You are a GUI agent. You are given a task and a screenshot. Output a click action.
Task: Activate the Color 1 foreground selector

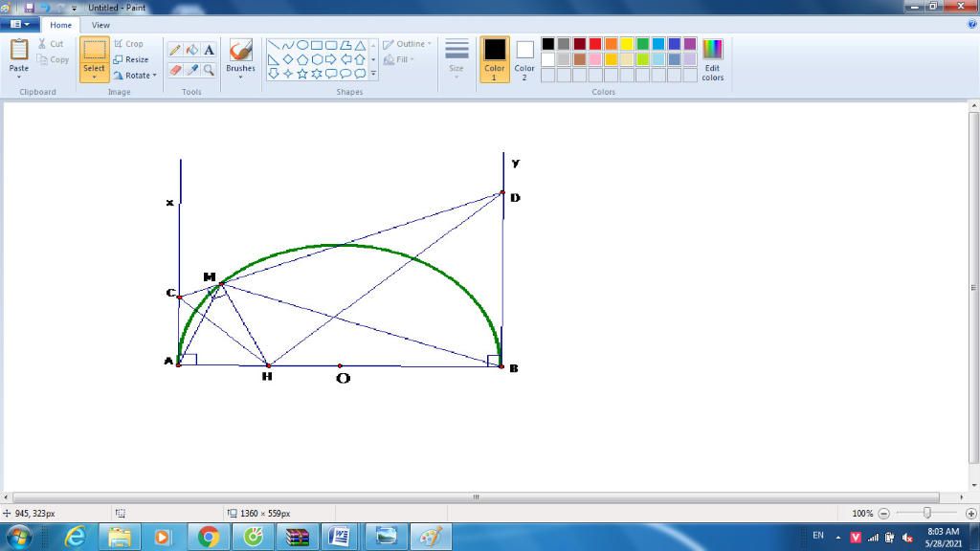[x=495, y=59]
